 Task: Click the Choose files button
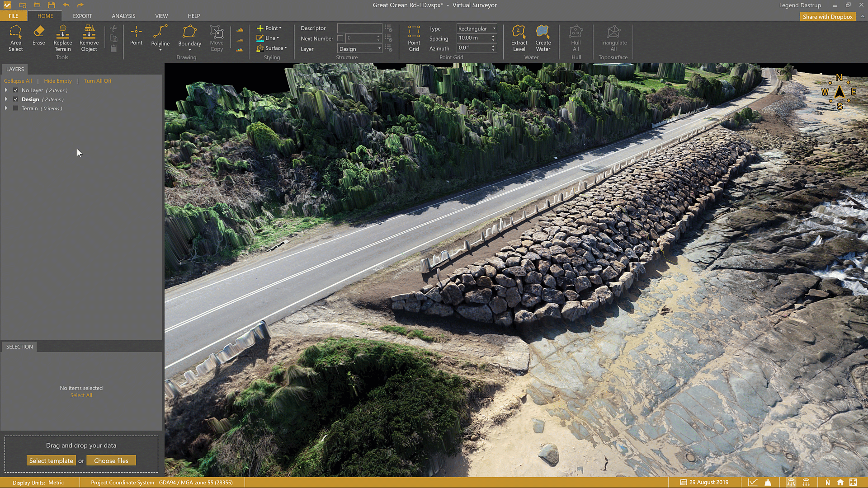(111, 461)
